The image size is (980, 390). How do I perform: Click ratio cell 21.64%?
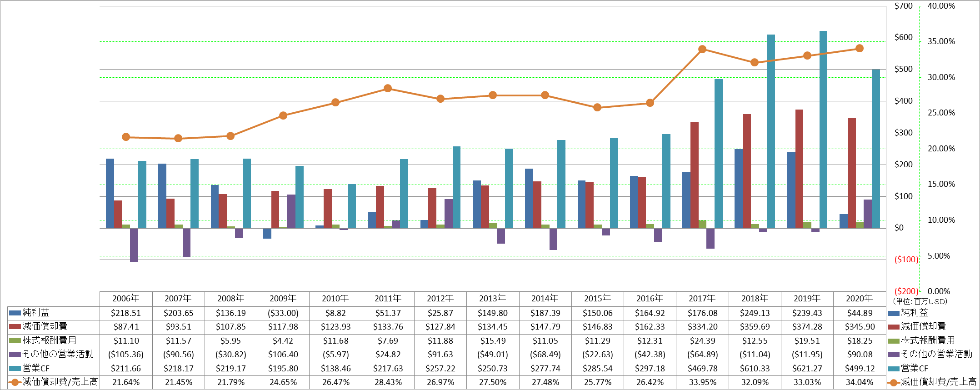click(126, 382)
